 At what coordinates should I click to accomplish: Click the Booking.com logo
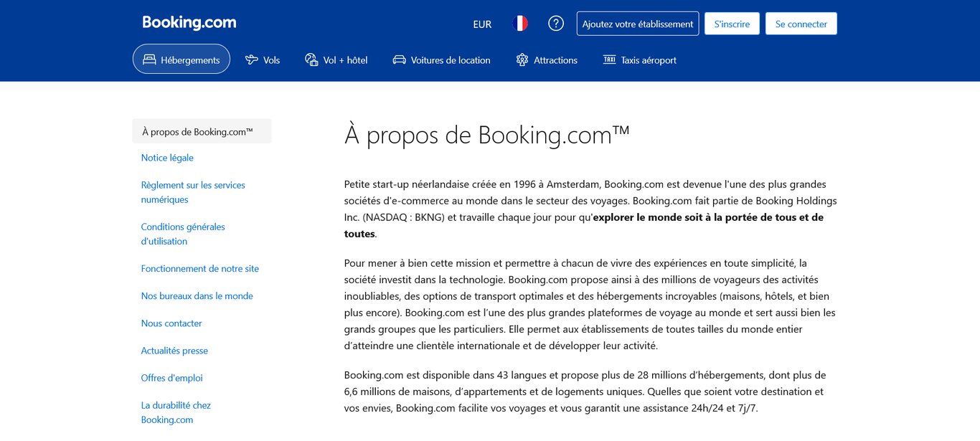pyautogui.click(x=189, y=23)
